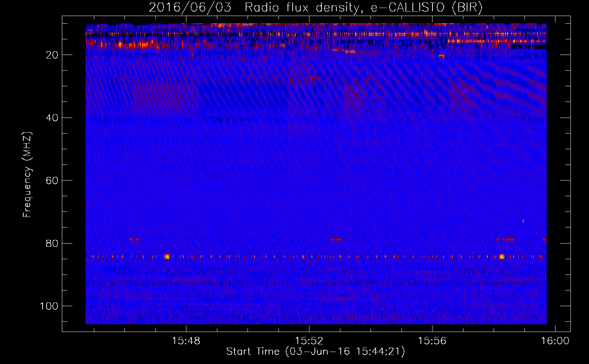Select the 15:48 time tick label
Viewport: 589px width, 364px height.
coord(186,341)
